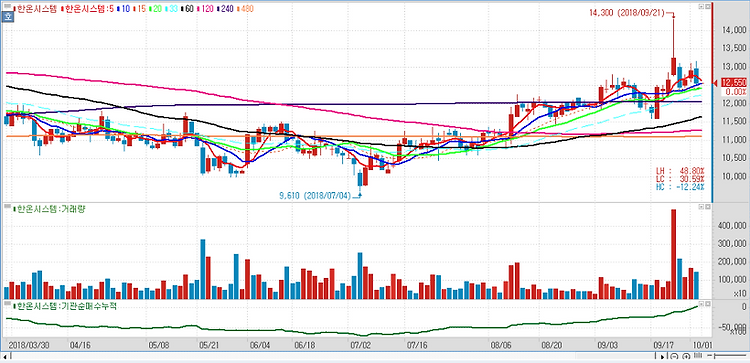Click the 9,610 (2018/07/04) low annotation

pos(316,195)
